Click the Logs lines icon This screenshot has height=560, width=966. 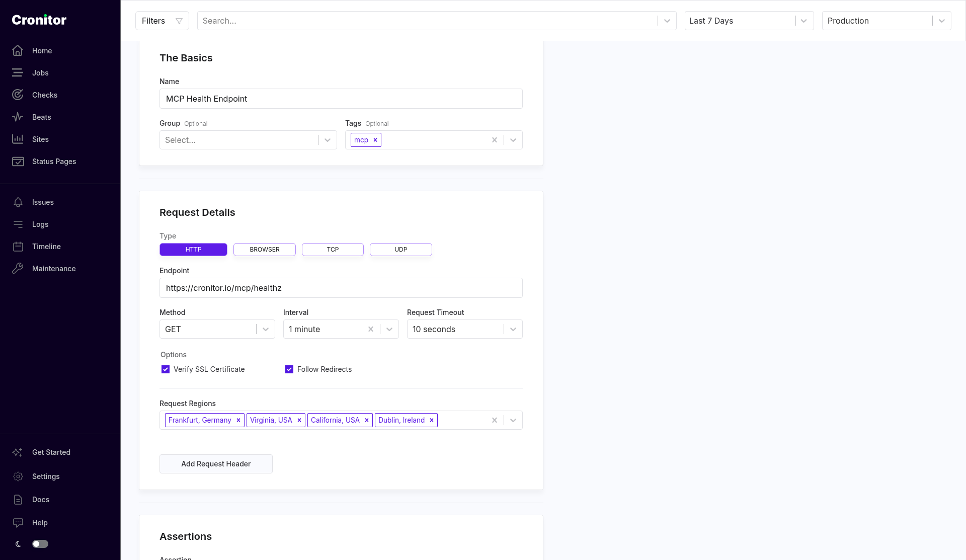tap(18, 224)
